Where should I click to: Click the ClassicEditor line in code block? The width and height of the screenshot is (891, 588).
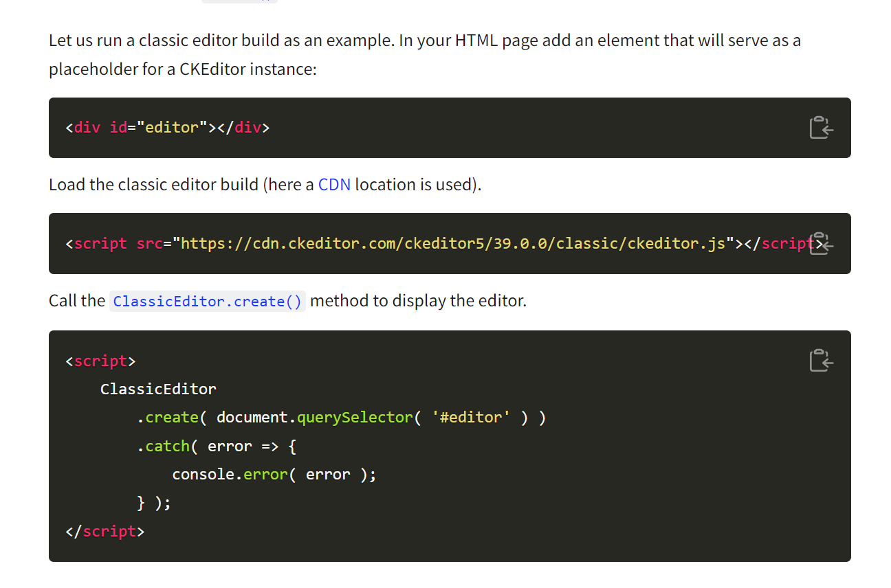(158, 389)
